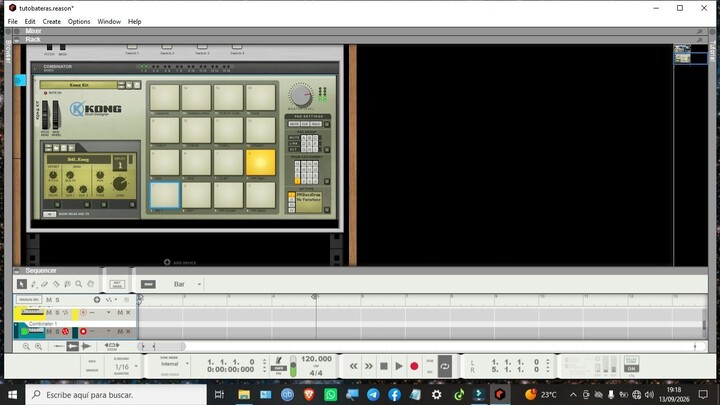Image resolution: width=720 pixels, height=405 pixels.
Task: Trigger the highlighted yellow Kong pad
Action: pos(261,163)
